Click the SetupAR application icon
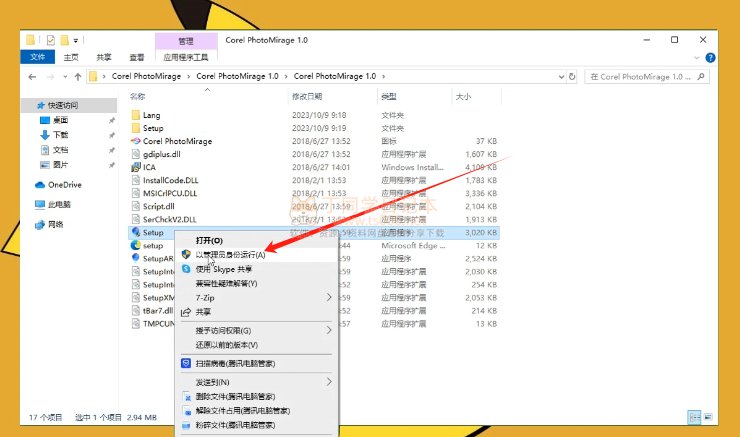Image resolution: width=740 pixels, height=437 pixels. tap(136, 258)
